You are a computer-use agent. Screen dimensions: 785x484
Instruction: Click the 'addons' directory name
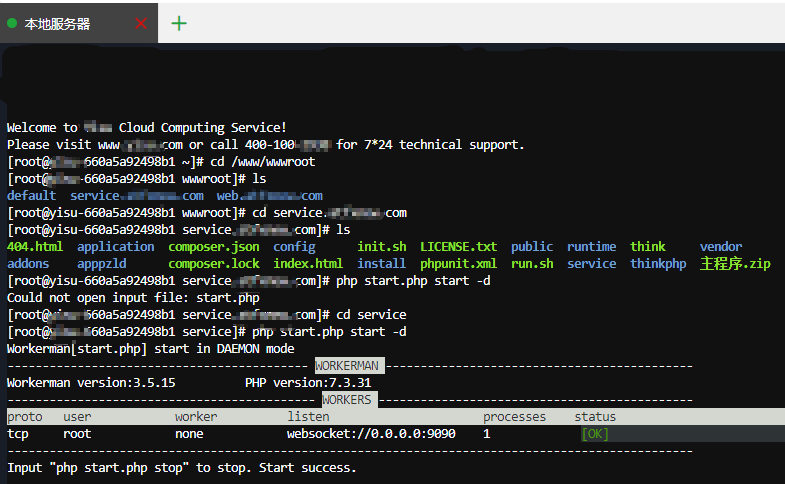pos(28,264)
